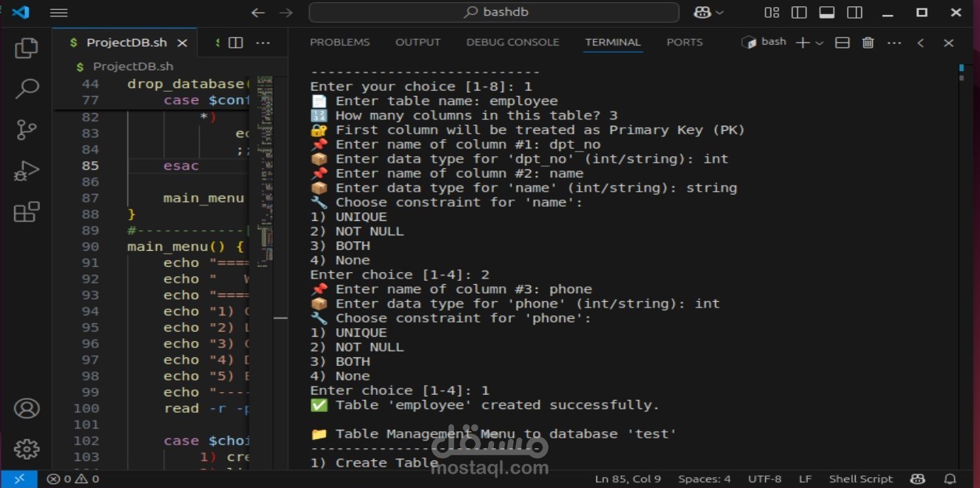Close the ProjectDB.sh editor tab
980x488 pixels.
pos(182,43)
